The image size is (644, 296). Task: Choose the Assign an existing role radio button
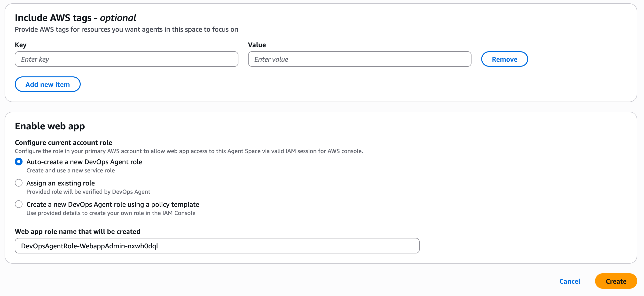coord(19,183)
